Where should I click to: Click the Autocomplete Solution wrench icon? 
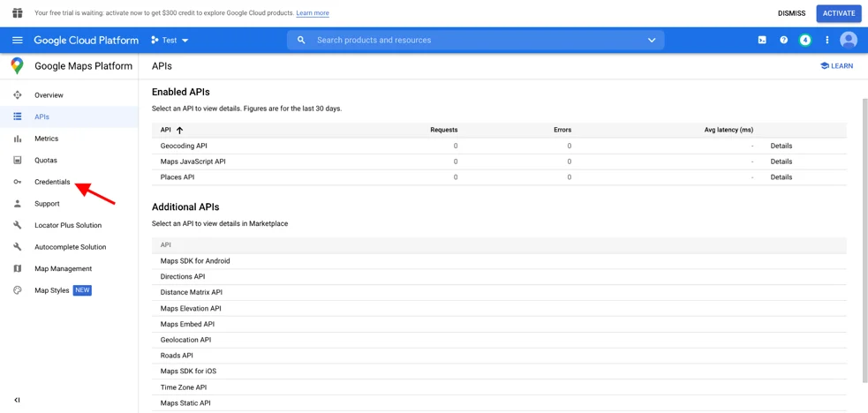17,247
